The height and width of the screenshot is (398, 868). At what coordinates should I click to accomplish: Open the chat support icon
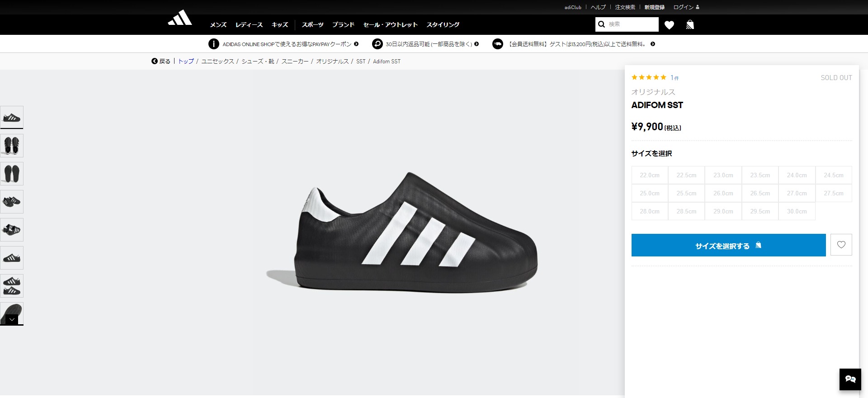coord(850,379)
